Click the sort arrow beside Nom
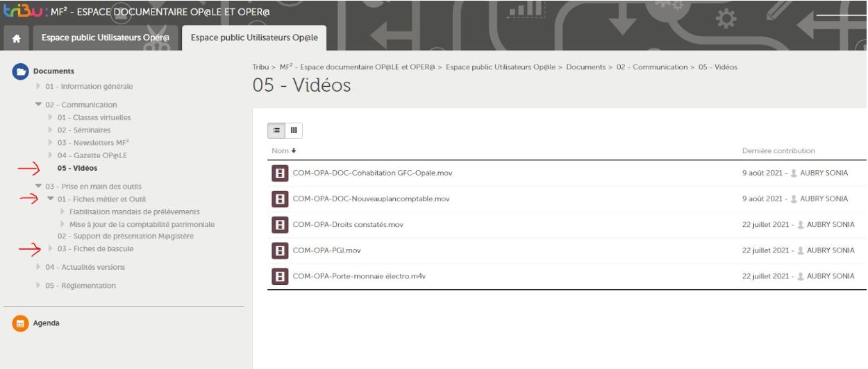Viewport: 868px width, 369px height. (x=294, y=151)
